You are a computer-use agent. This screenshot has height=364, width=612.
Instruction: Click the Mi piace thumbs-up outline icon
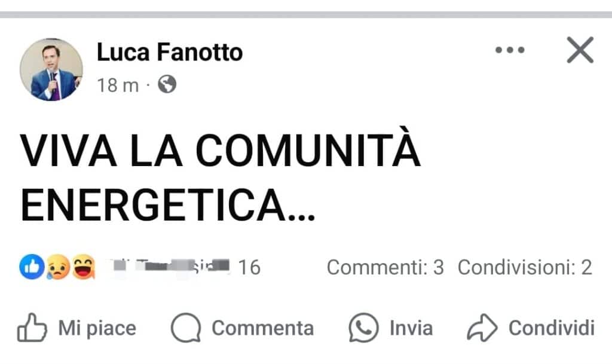click(x=32, y=328)
